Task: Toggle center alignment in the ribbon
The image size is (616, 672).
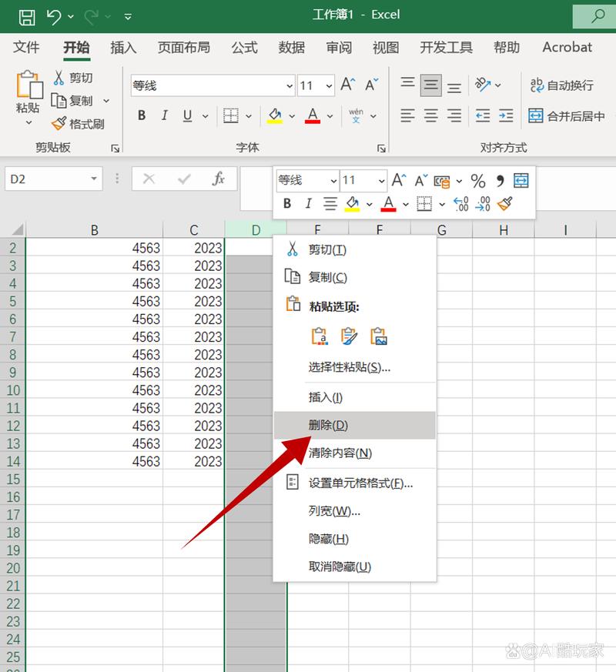Action: pyautogui.click(x=431, y=116)
